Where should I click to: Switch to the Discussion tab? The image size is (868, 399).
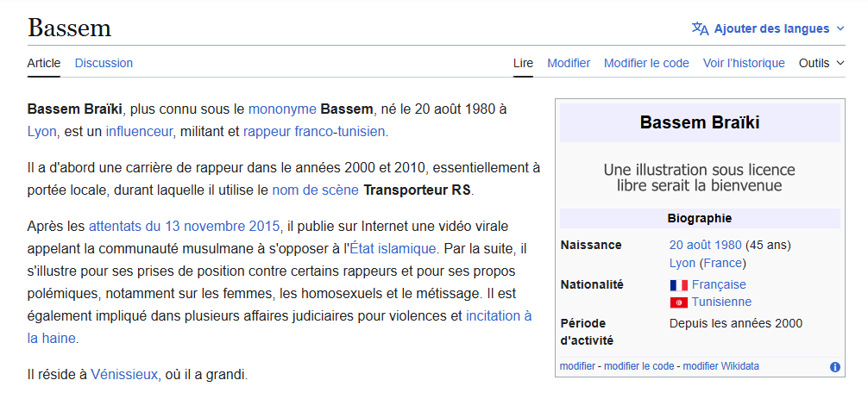[104, 63]
